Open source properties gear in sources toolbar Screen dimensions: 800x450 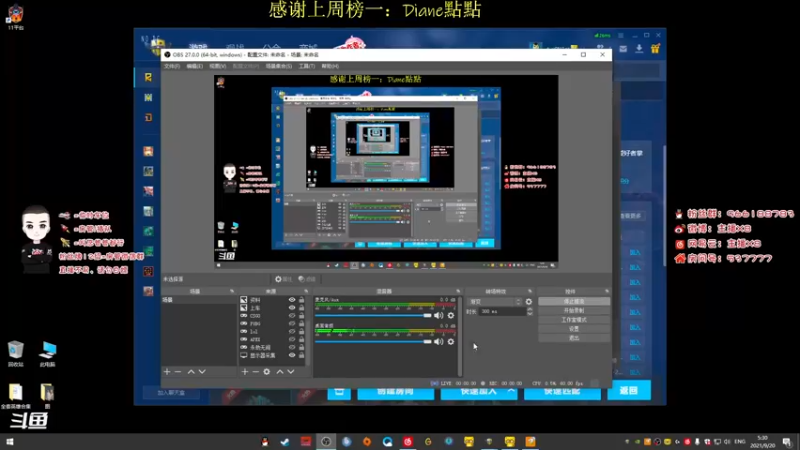267,372
